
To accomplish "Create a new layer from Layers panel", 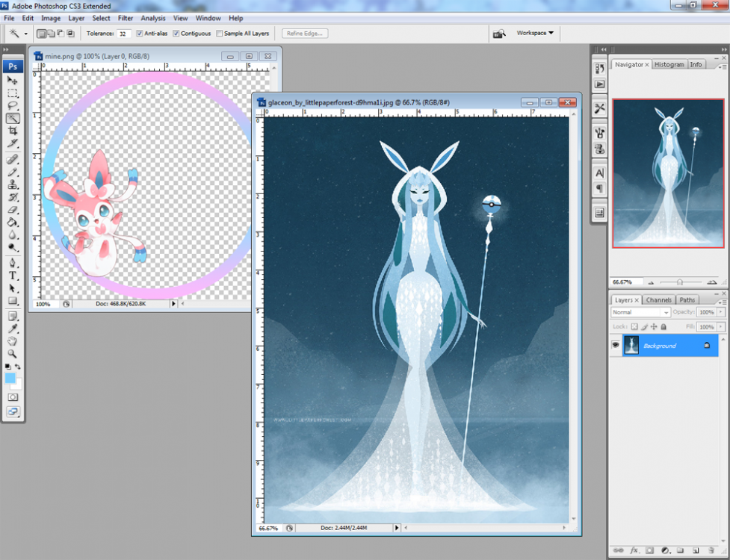I will (695, 550).
